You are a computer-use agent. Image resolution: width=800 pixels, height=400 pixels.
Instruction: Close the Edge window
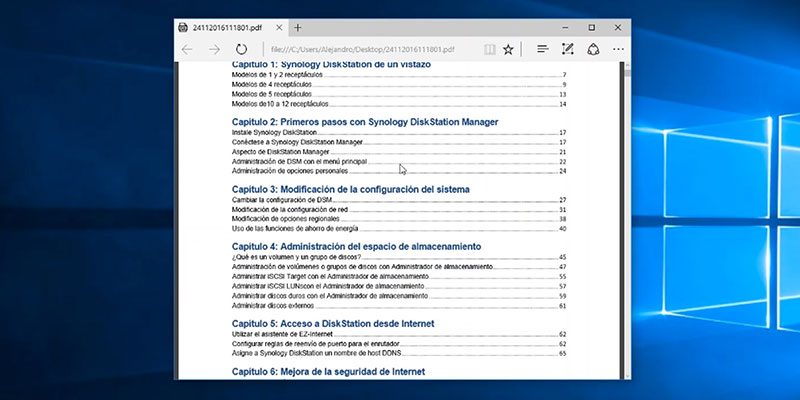point(618,28)
